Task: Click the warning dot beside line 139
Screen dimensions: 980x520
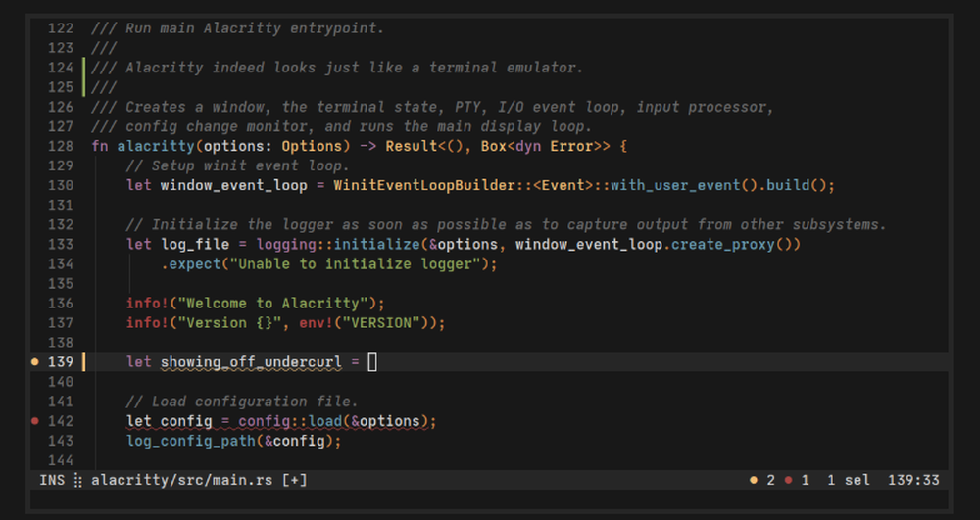Action: click(x=35, y=362)
